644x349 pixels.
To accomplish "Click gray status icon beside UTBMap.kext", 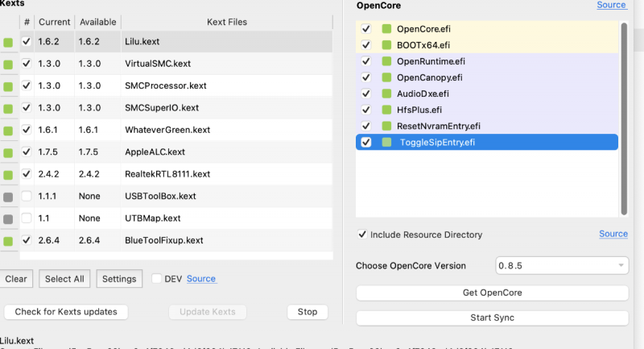I will [x=8, y=219].
